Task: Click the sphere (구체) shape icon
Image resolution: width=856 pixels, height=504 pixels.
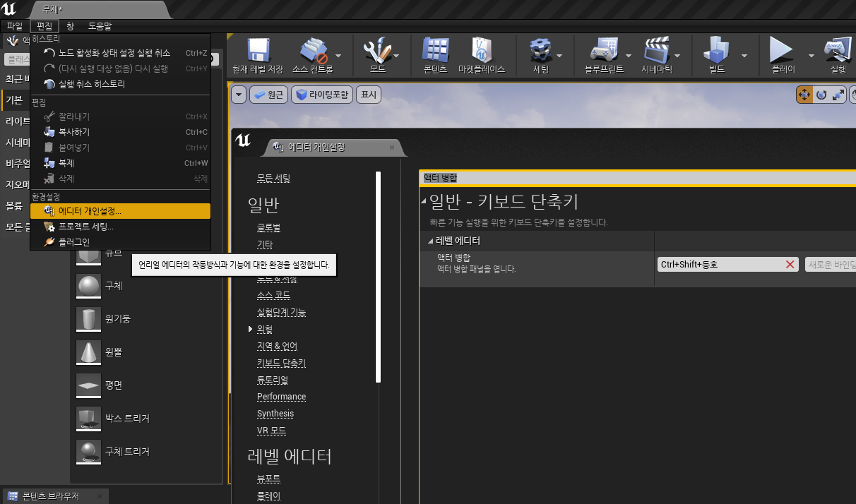Action: pos(88,286)
